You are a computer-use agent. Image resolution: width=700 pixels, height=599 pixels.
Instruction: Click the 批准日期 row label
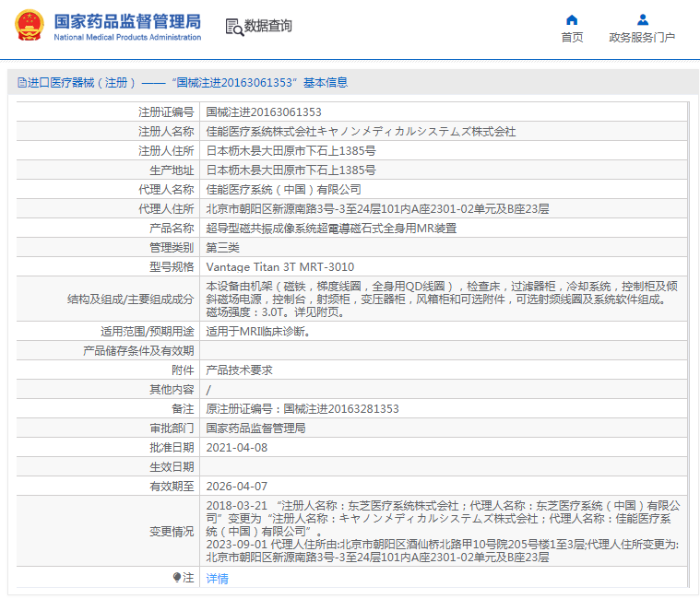(x=172, y=447)
